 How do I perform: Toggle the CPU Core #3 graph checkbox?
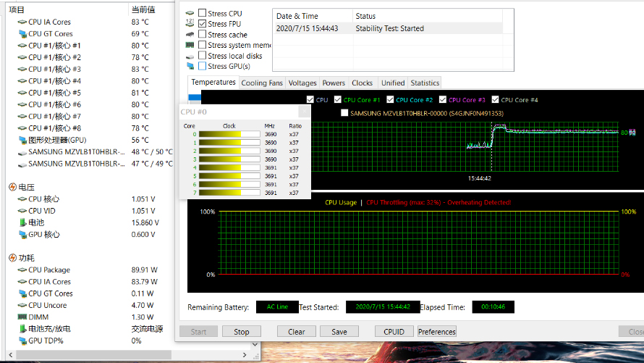click(x=443, y=99)
